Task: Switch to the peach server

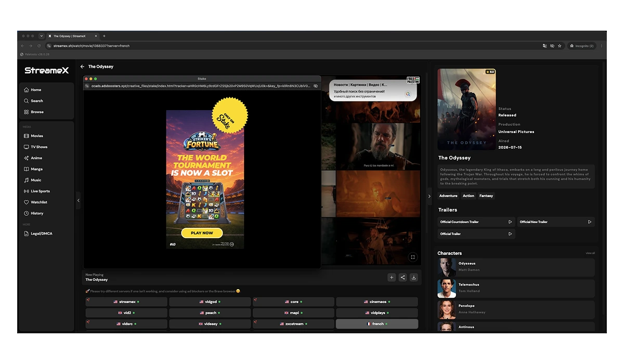Action: [x=210, y=313]
